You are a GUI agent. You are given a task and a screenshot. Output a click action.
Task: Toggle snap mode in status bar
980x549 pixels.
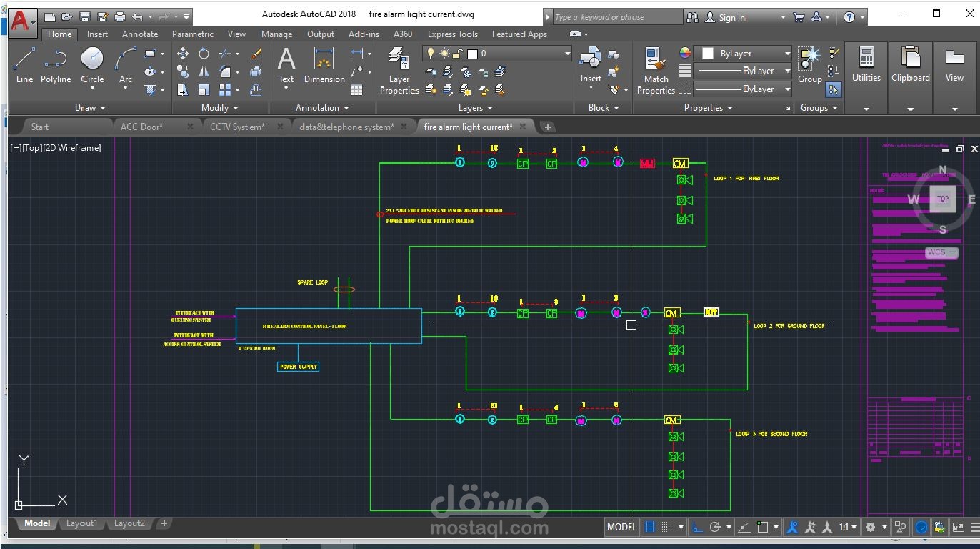666,527
